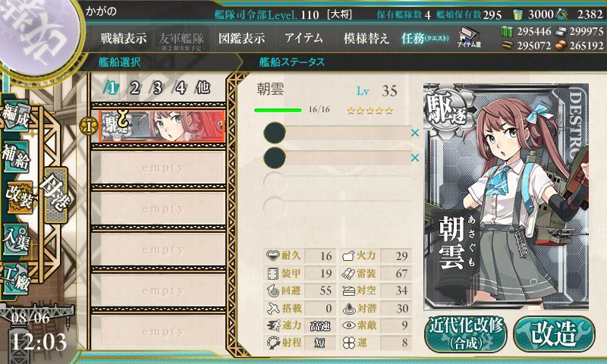This screenshot has width=607, height=364.
Task: Click the 近代化改修 (合成) modernization button
Action: 466,334
